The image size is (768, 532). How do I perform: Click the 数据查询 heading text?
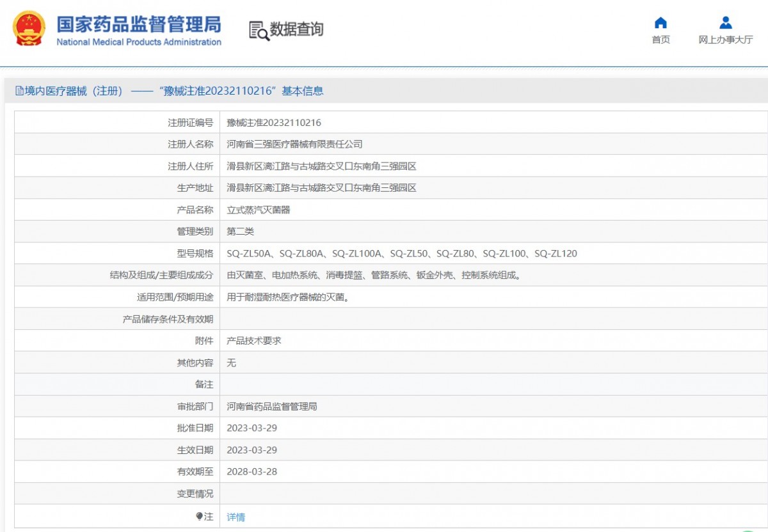pyautogui.click(x=296, y=29)
